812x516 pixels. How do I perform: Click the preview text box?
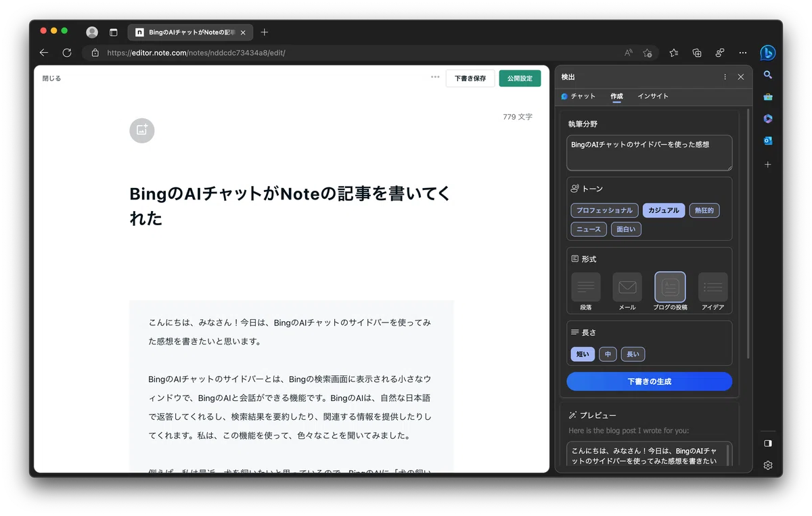pos(650,454)
